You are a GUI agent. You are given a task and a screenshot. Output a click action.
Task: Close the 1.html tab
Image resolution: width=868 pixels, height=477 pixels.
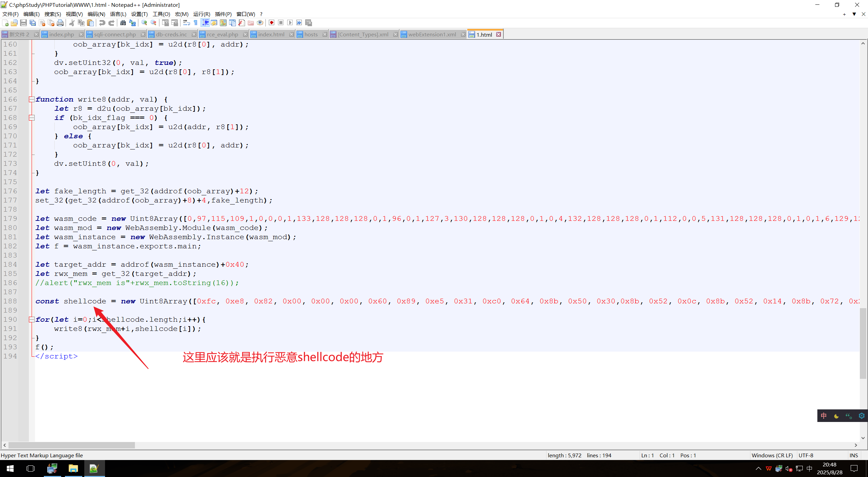[x=499, y=34]
